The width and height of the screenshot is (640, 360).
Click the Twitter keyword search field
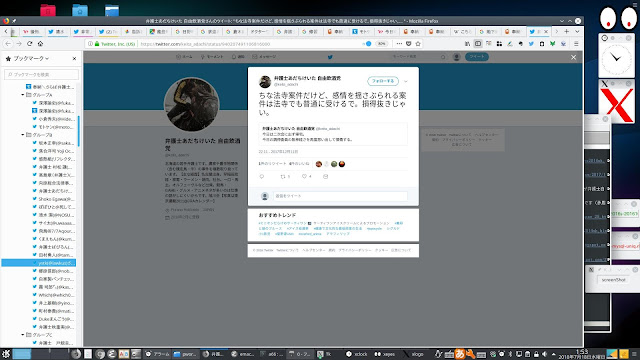418,57
